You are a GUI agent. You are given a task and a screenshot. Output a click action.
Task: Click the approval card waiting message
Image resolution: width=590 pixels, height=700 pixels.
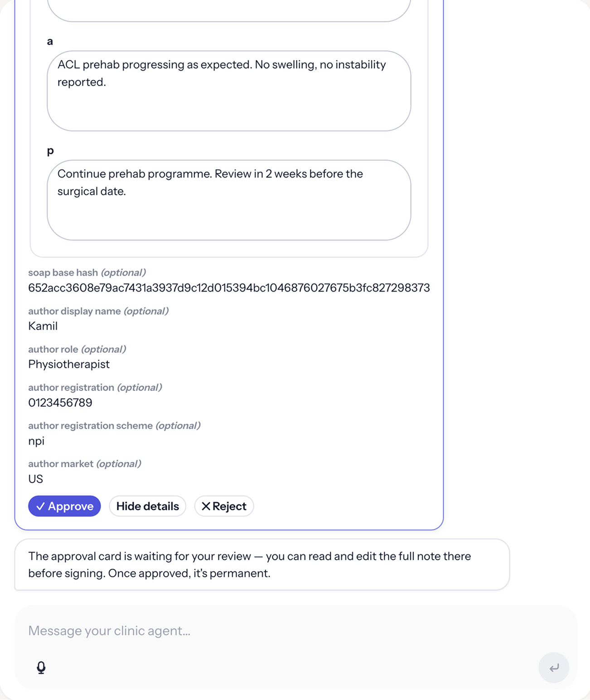pyautogui.click(x=262, y=565)
